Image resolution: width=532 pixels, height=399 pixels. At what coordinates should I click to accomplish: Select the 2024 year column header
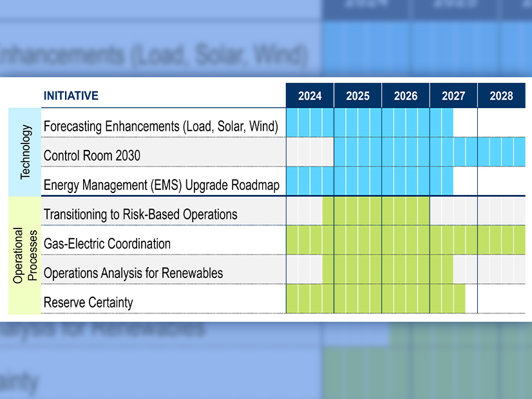pos(310,96)
